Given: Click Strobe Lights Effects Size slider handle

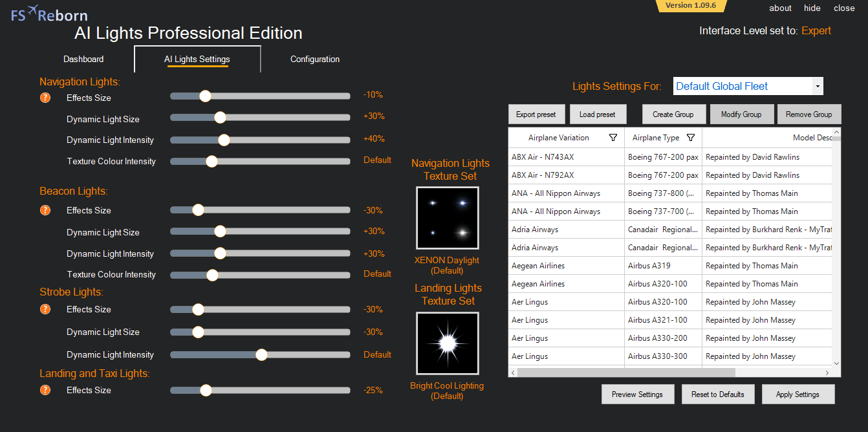Looking at the screenshot, I should [198, 309].
